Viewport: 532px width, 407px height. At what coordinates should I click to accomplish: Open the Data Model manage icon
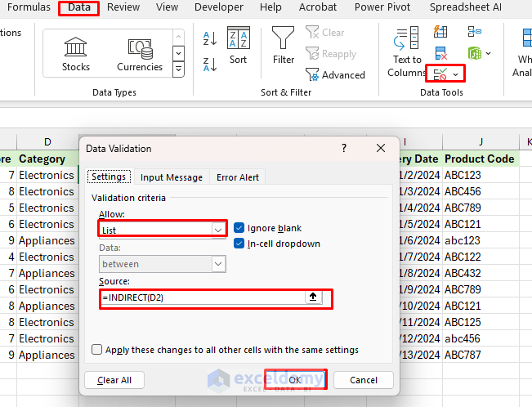pos(474,53)
